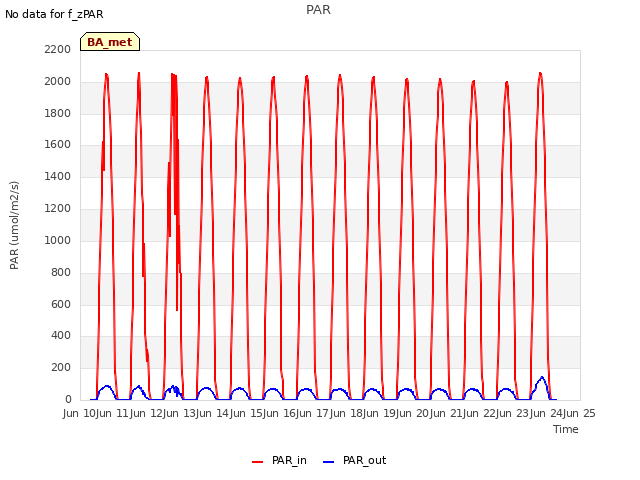Click the 800 y-axis tick label
This screenshot has width=640, height=480.
tap(61, 272)
